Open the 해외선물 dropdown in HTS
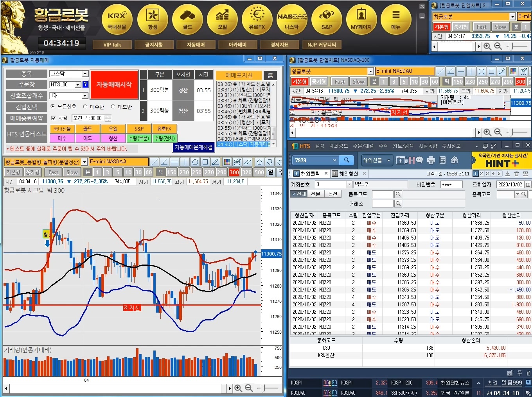This screenshot has width=532, height=397. pos(376,160)
